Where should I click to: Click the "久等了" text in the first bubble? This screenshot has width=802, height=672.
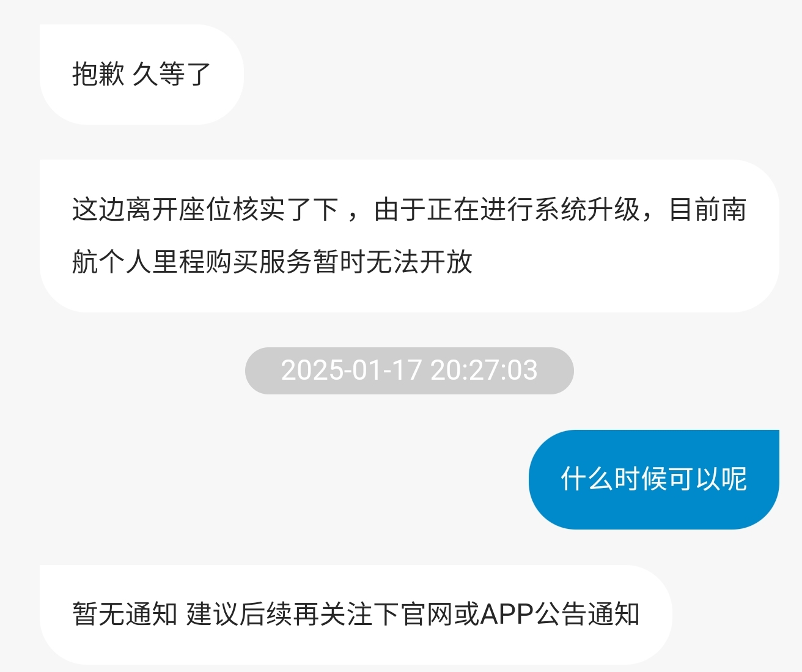172,75
